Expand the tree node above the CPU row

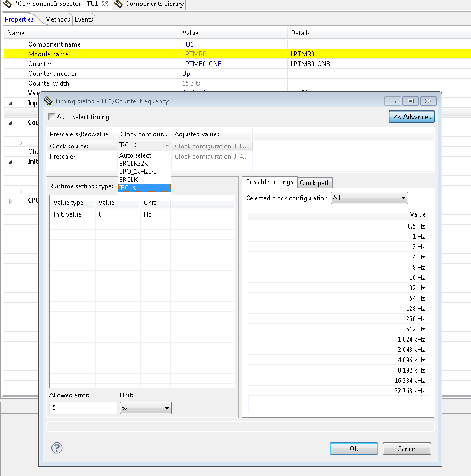[21, 191]
